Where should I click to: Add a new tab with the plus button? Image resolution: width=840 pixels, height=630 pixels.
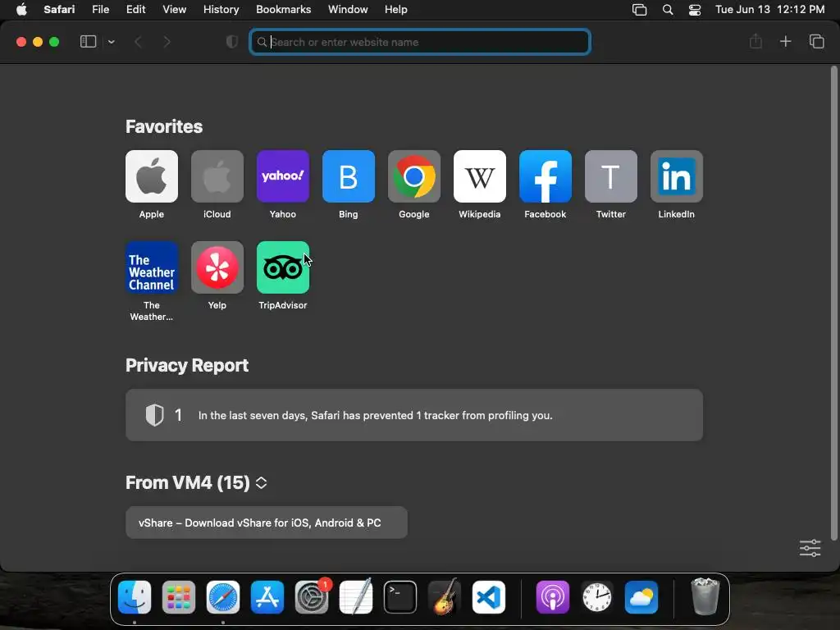(x=785, y=41)
